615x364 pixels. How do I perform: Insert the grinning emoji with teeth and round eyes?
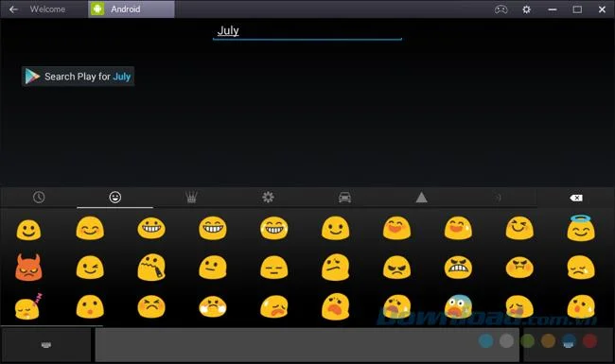(x=151, y=229)
